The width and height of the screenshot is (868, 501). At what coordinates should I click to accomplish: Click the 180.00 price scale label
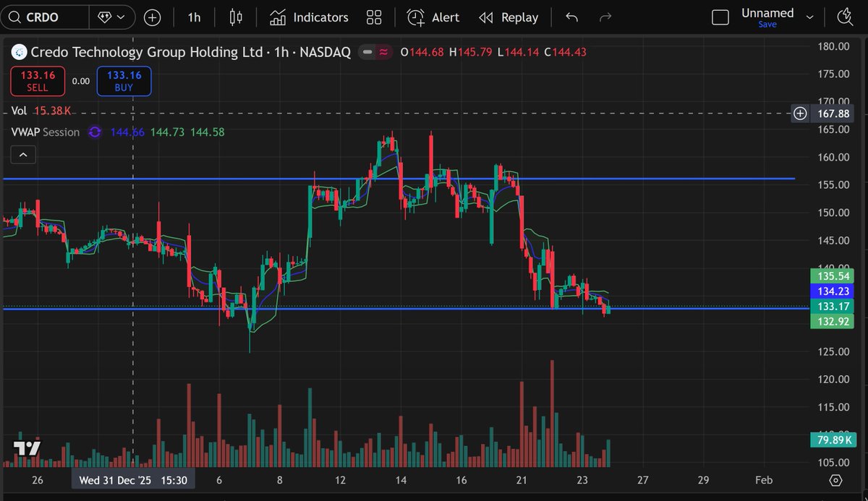pyautogui.click(x=833, y=47)
